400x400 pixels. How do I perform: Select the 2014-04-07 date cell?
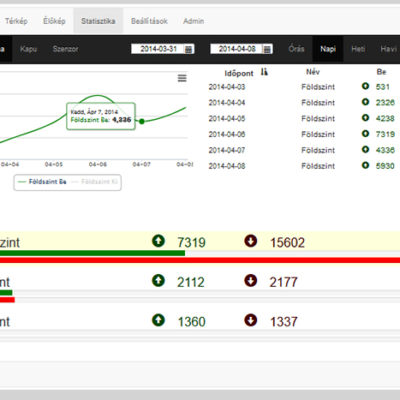pos(227,150)
